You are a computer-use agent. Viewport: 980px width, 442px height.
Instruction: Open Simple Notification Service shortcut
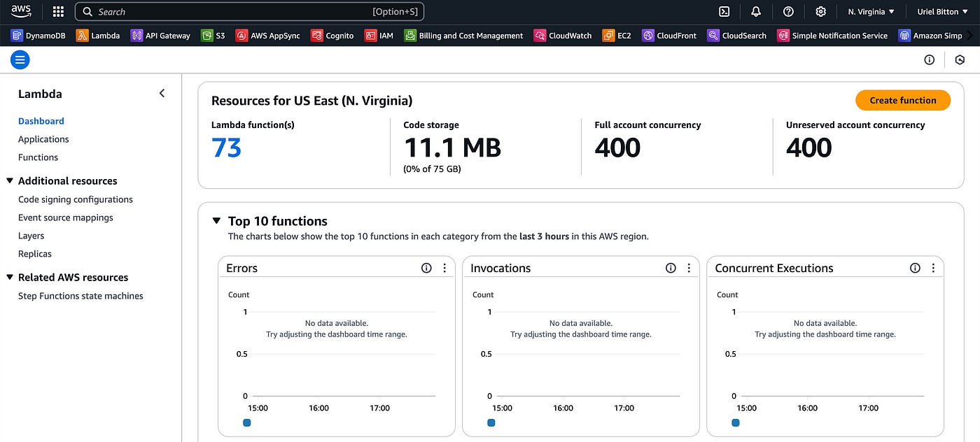click(x=832, y=36)
